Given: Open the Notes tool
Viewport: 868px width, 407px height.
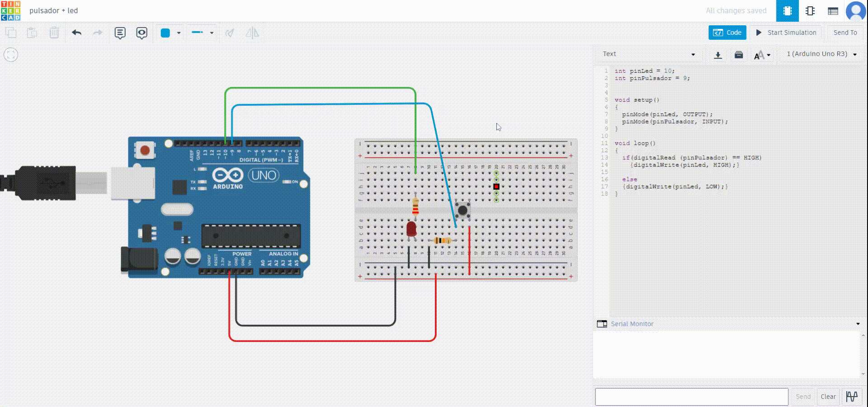Looking at the screenshot, I should 120,33.
